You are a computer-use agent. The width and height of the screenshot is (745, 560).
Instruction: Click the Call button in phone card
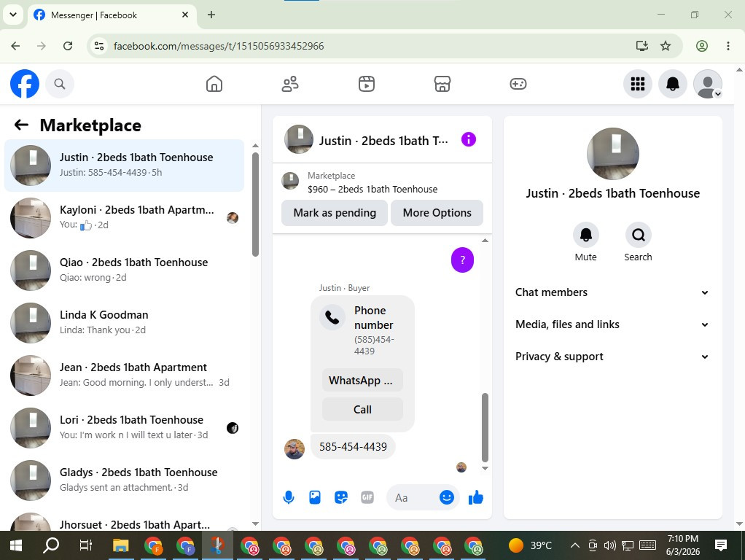click(x=362, y=409)
